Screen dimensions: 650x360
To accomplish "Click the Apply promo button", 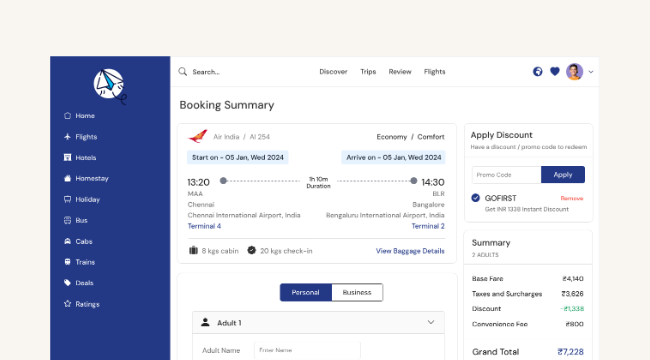I will [563, 175].
